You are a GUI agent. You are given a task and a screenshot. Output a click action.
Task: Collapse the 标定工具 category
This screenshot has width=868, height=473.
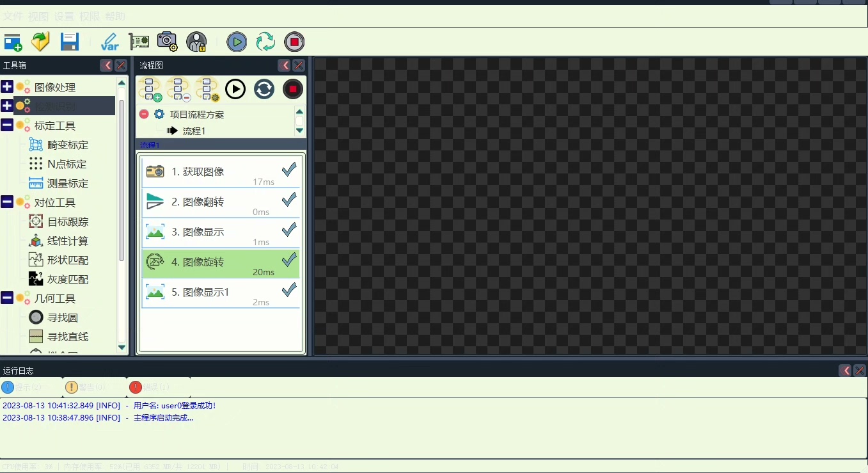[x=7, y=125]
